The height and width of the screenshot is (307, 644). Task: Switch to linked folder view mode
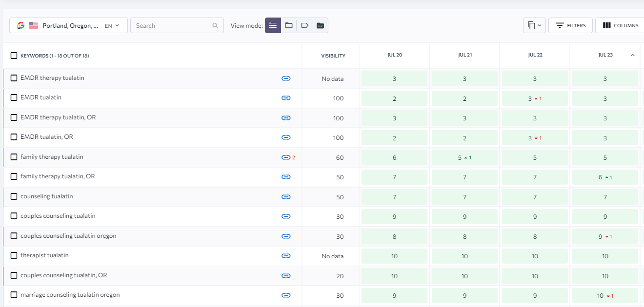pyautogui.click(x=320, y=25)
